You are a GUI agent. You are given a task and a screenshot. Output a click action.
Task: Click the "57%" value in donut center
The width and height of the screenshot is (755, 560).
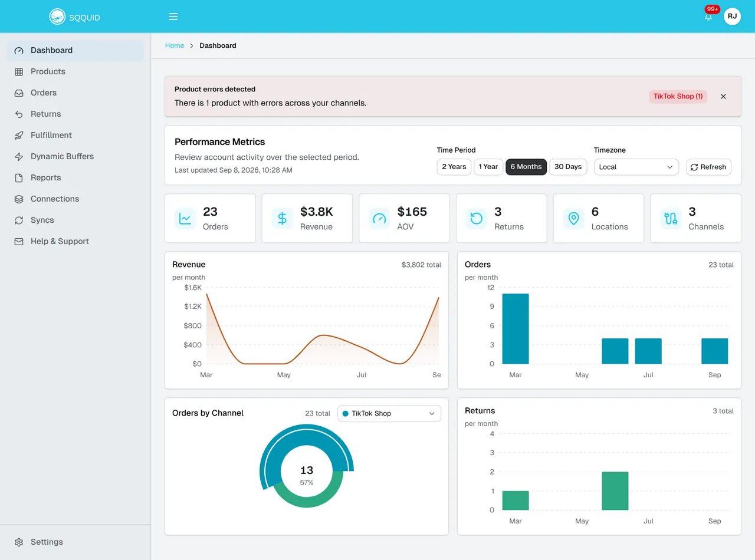pyautogui.click(x=307, y=482)
